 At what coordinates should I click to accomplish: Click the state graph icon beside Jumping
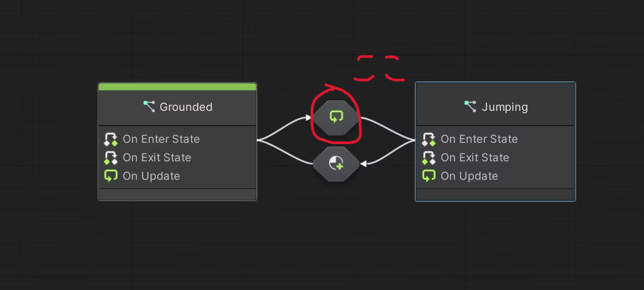(471, 107)
